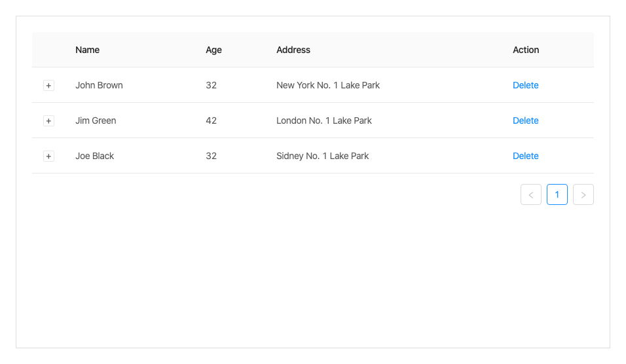Viewport: 626px width, 364px height.
Task: Select the Joe Black name cell
Action: (x=94, y=156)
